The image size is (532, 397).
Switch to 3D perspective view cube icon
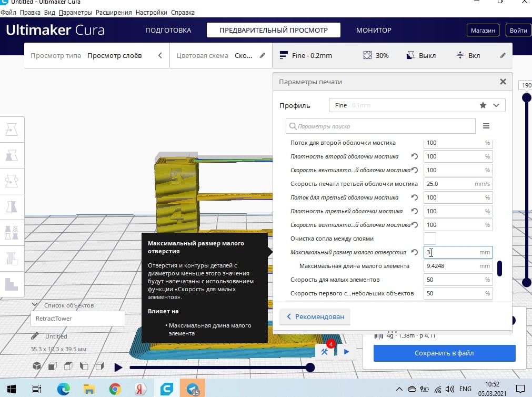37,366
